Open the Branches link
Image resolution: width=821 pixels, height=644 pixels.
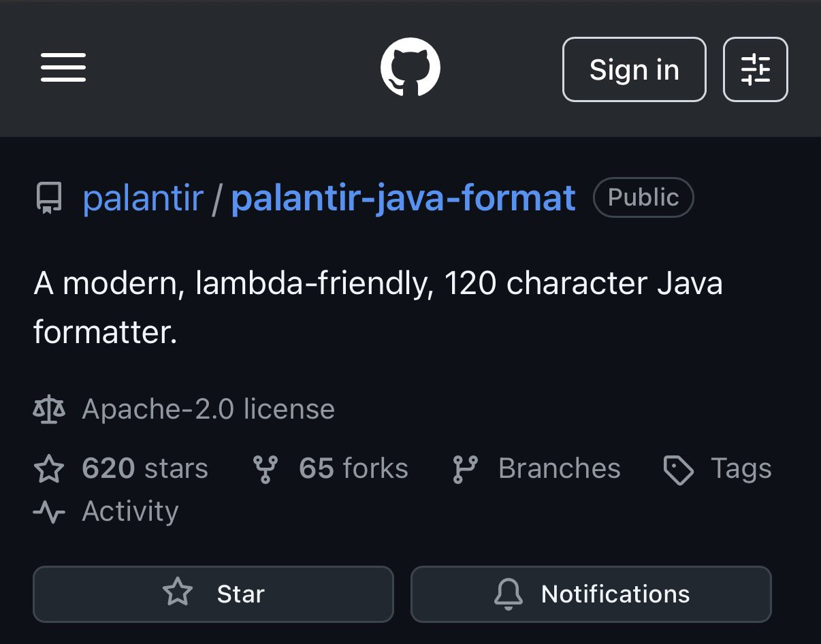coord(559,469)
